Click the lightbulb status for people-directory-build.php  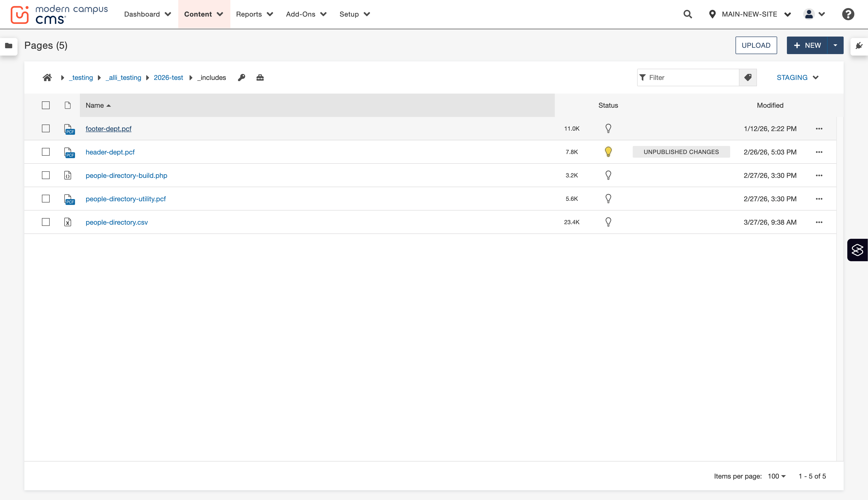(608, 175)
